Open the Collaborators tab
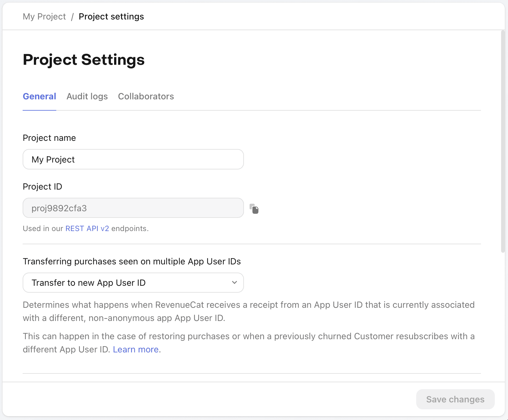Screen dimensions: 508x420 (x=146, y=97)
